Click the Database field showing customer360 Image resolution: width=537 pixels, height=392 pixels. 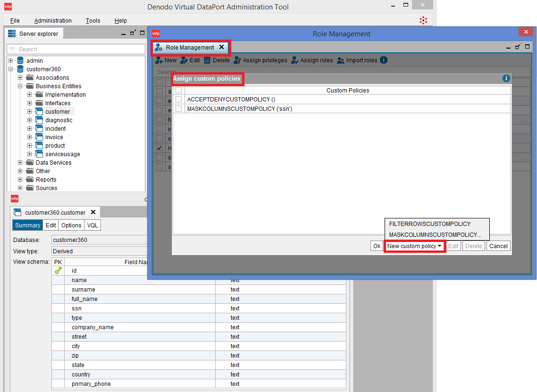99,240
